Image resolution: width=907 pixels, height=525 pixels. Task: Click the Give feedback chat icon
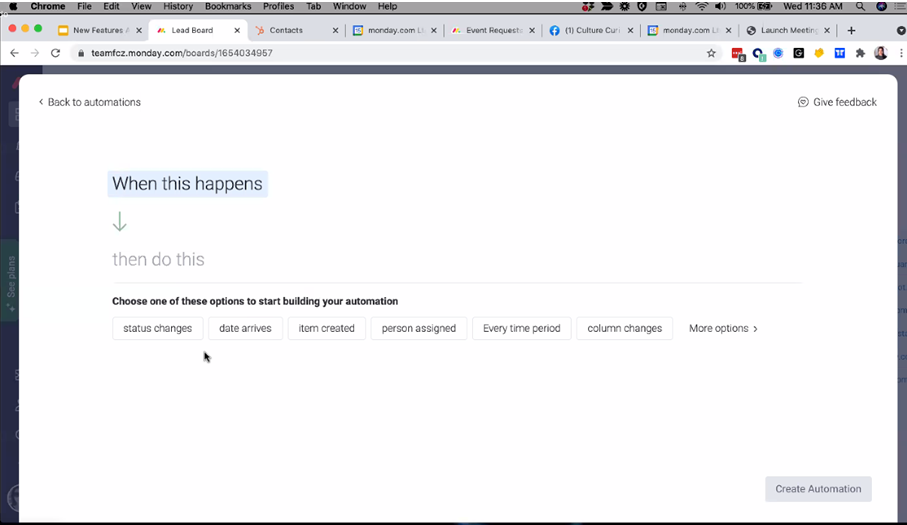(x=803, y=102)
